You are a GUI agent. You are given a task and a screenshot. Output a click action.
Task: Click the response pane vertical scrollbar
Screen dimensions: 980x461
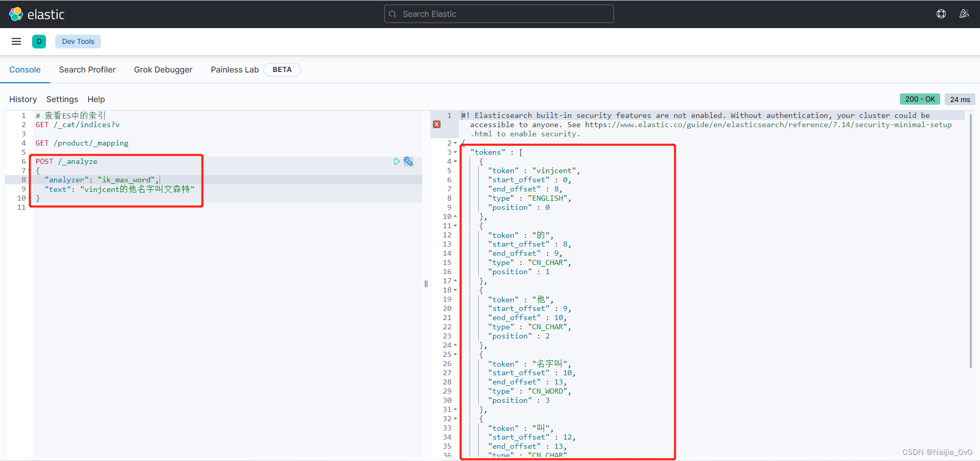click(971, 240)
